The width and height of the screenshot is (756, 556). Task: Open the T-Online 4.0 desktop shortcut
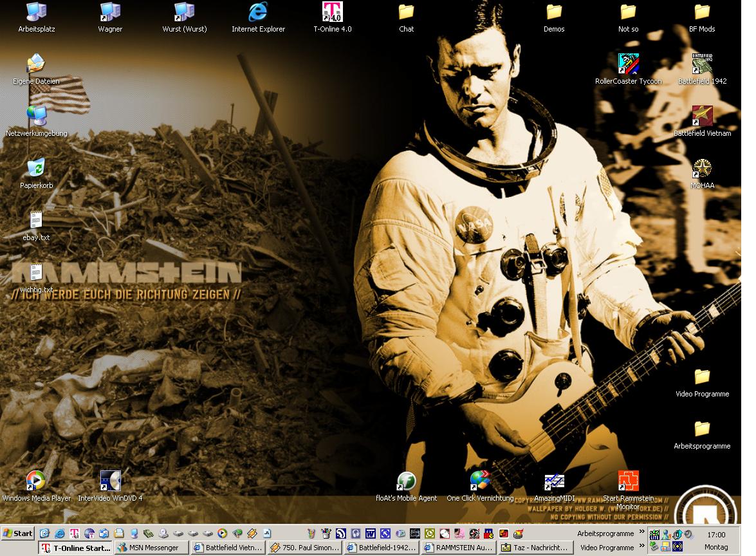click(332, 17)
